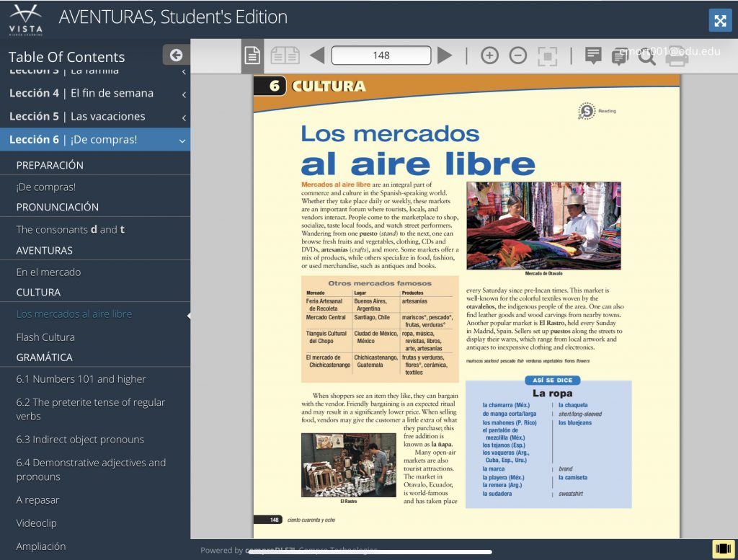738x560 pixels.
Task: Open 6.1 Numbers 101 and higher
Action: 81,379
